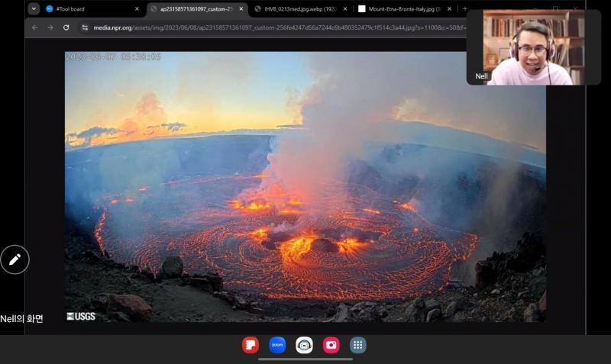Close the ap23158571361097 image tab

coord(241,9)
